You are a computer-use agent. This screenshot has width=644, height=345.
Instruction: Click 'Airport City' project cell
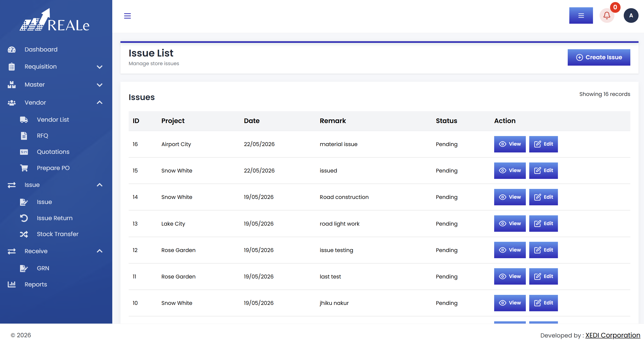pyautogui.click(x=176, y=144)
